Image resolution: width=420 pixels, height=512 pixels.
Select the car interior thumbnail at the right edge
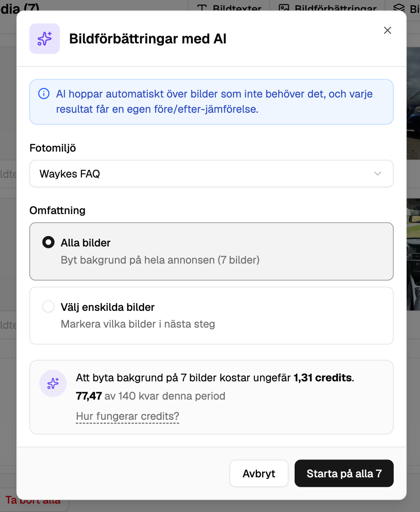coord(413,254)
